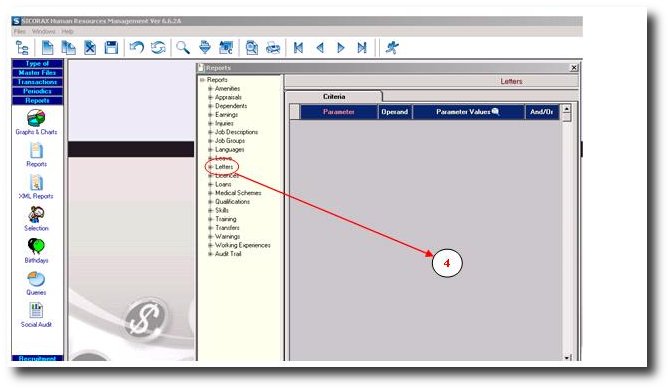Click the Save floppy disk toolbar icon
This screenshot has height=390, width=670.
pos(112,47)
